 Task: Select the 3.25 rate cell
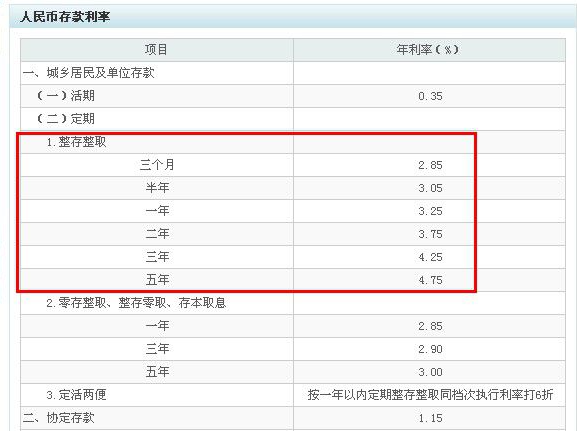point(430,211)
